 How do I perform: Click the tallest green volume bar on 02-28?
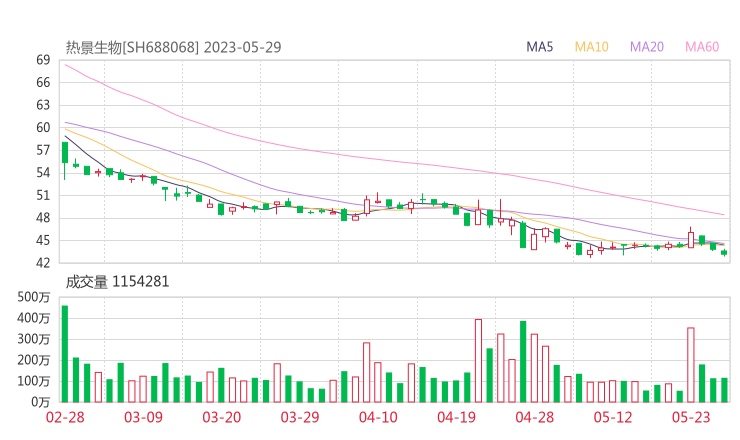coord(65,354)
